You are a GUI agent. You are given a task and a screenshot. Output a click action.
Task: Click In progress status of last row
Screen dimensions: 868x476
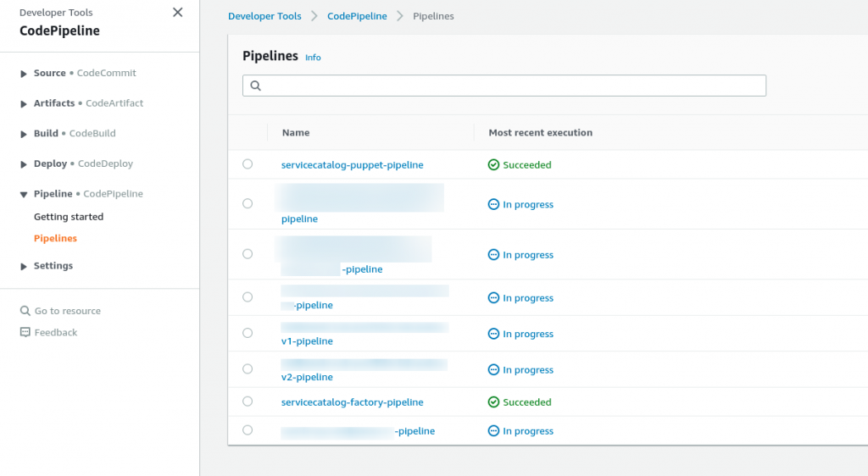click(x=520, y=430)
